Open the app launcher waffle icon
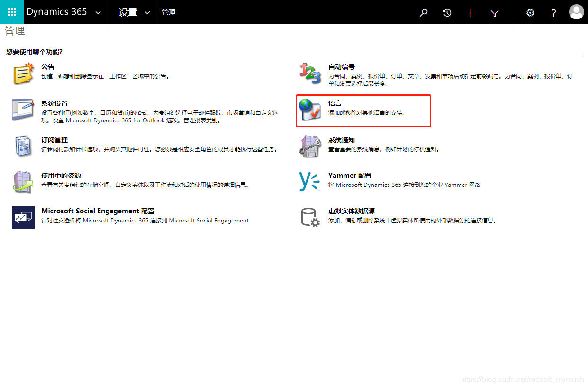This screenshot has width=588, height=388. (12, 12)
